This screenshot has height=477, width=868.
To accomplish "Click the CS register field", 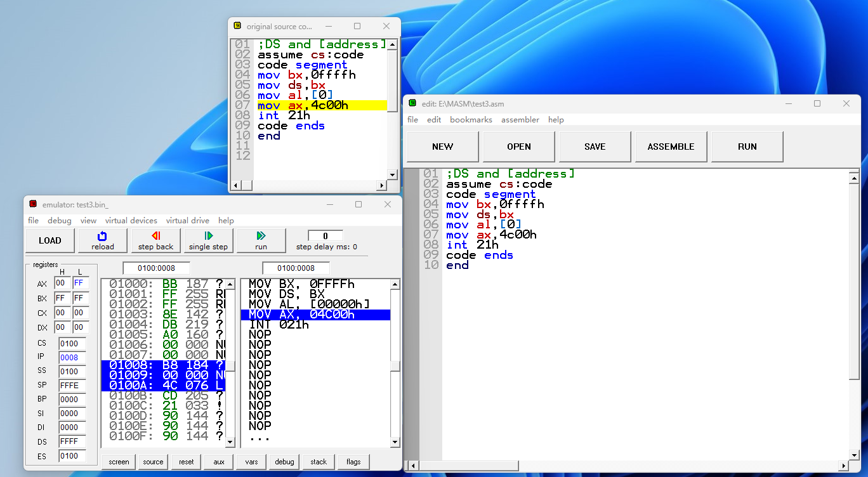I will 73,343.
